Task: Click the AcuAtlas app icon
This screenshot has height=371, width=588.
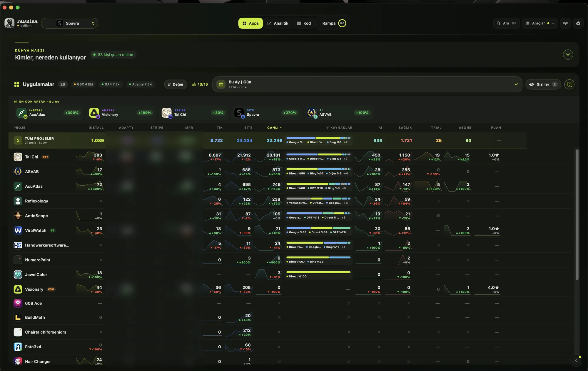Action: (x=18, y=187)
